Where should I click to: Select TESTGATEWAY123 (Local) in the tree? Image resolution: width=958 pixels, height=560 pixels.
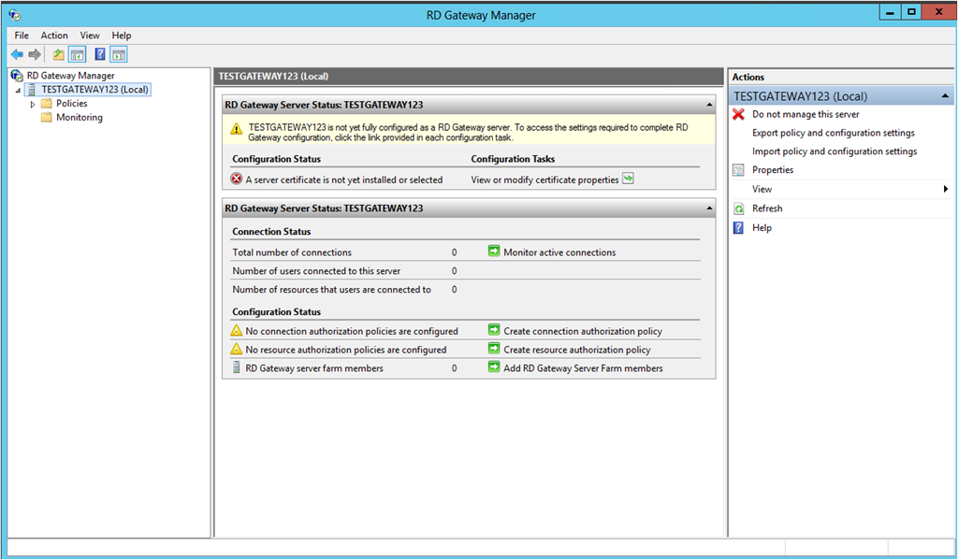[94, 90]
